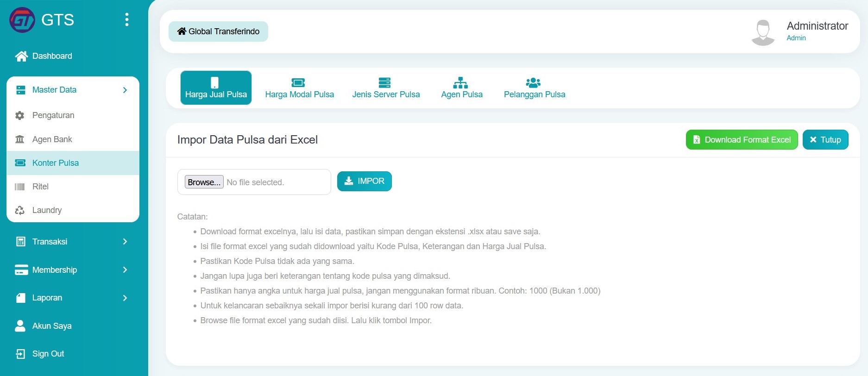Click the Jenis Server Pulsa server icon
This screenshot has height=376, width=868.
point(384,83)
